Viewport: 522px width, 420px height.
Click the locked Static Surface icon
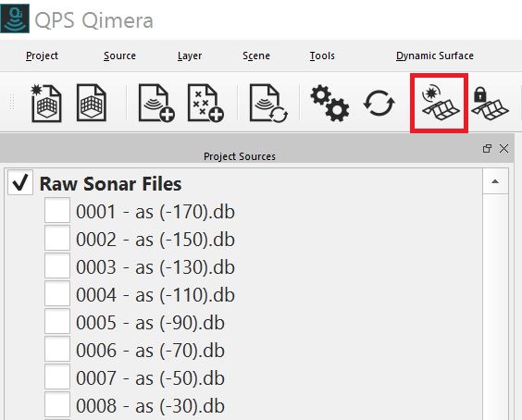point(490,104)
